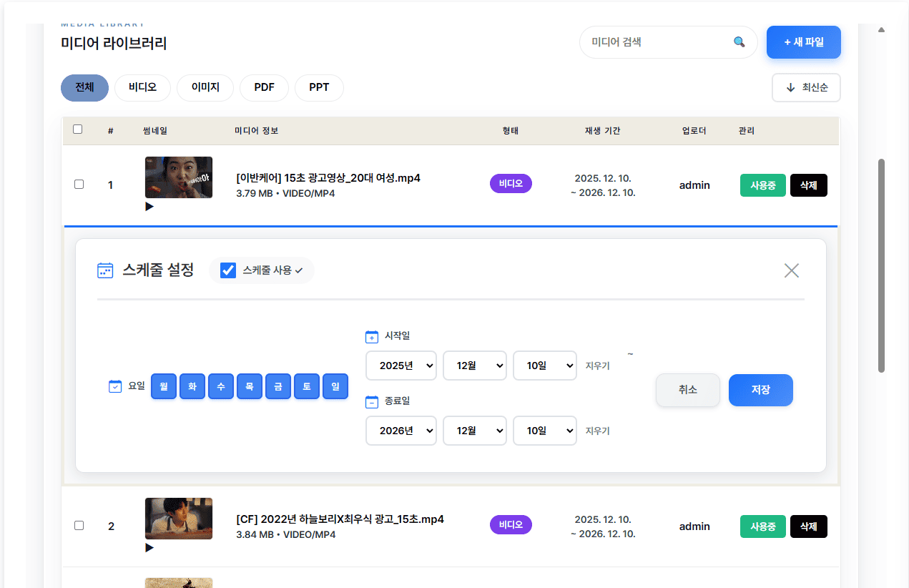
Task: Open the end year 2026년 dropdown
Action: point(401,431)
